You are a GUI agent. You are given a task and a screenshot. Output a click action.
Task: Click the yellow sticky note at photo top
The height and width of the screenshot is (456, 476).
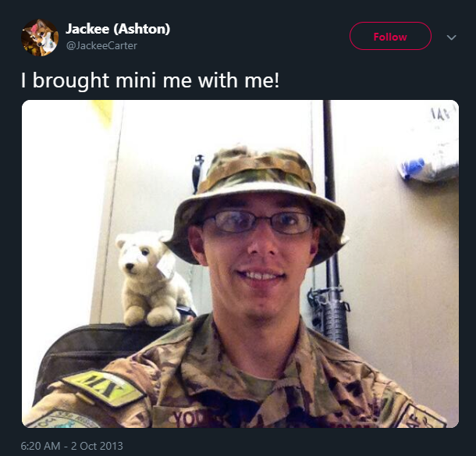[102, 113]
